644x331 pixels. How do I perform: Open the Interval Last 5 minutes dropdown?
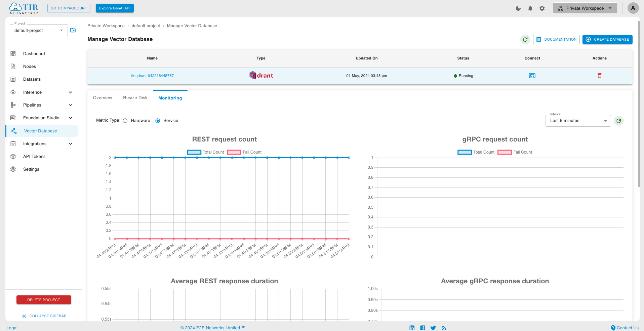click(578, 121)
